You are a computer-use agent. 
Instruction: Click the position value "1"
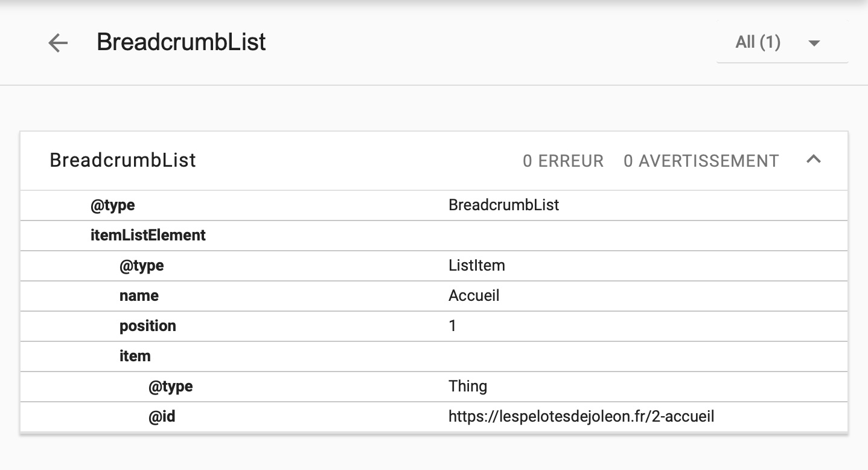click(x=453, y=326)
